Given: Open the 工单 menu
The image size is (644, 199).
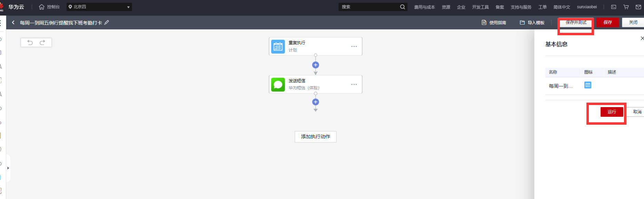Looking at the screenshot, I should (x=542, y=7).
